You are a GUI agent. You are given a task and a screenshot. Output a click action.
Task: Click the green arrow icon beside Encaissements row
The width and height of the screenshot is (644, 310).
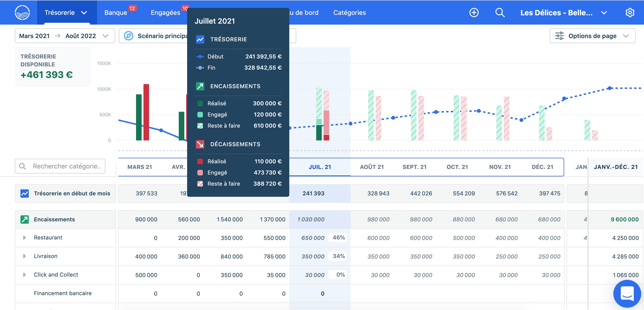[x=25, y=219]
